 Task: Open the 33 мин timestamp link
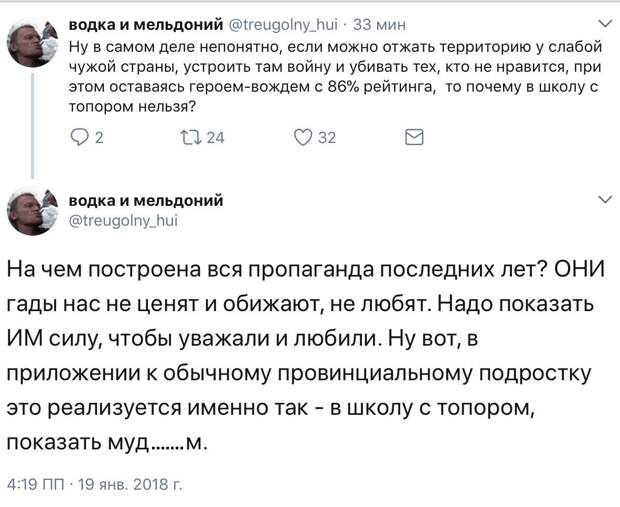[379, 25]
